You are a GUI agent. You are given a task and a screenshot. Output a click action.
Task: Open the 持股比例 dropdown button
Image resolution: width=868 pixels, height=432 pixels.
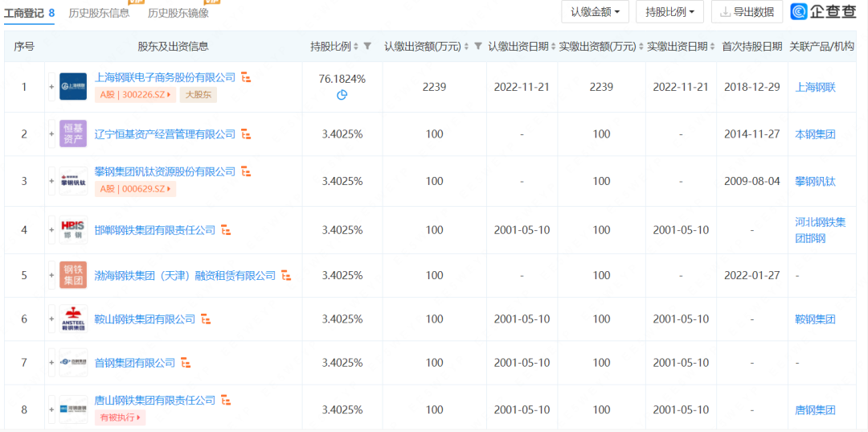click(x=669, y=11)
